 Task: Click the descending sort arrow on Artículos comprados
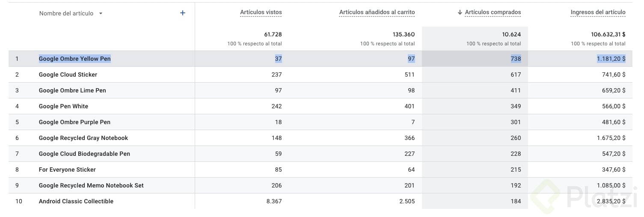pyautogui.click(x=460, y=12)
